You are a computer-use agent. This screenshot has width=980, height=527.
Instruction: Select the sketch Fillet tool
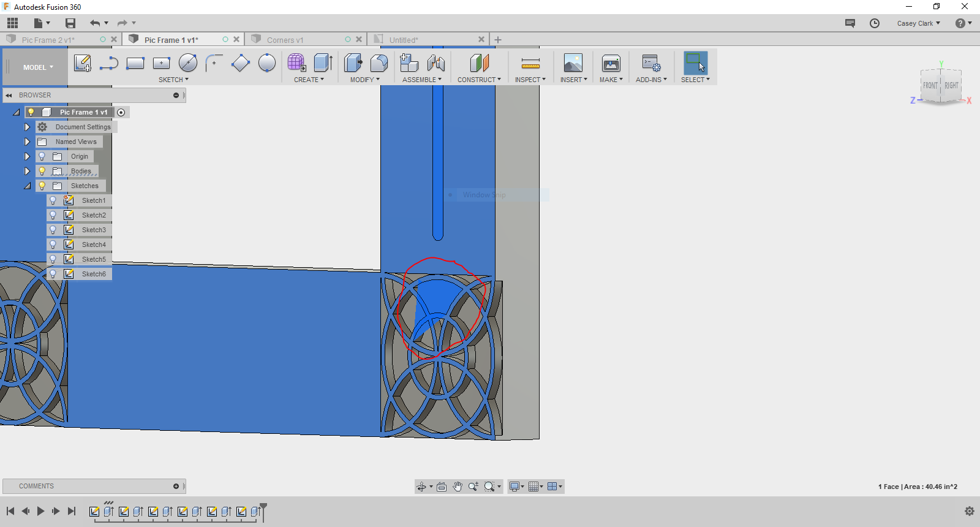click(x=214, y=63)
